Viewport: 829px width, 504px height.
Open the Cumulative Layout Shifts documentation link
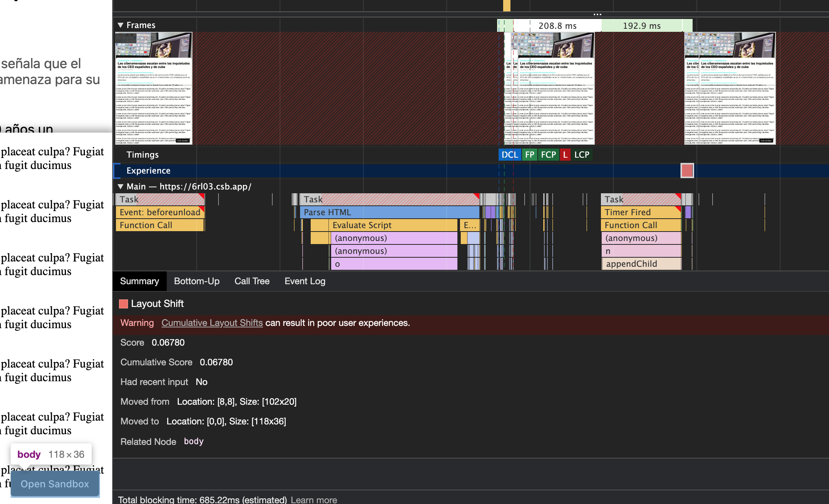coord(212,323)
